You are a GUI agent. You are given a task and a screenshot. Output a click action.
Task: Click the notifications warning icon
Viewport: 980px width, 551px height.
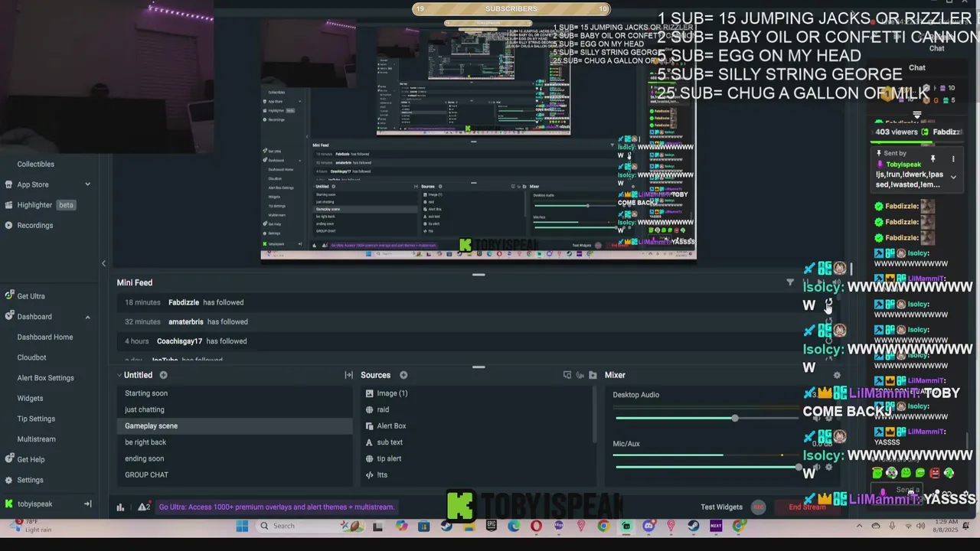coord(143,507)
